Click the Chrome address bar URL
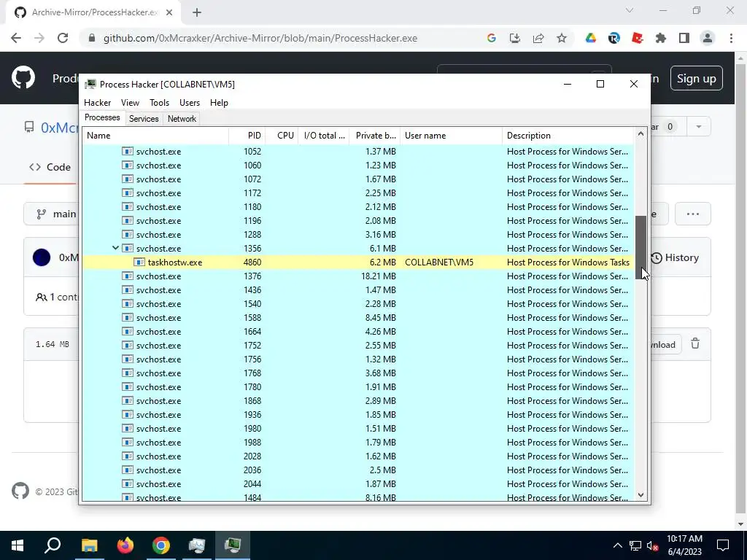 260,38
